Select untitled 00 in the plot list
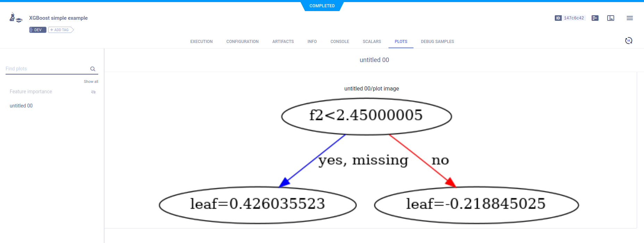The height and width of the screenshot is (243, 644). [21, 106]
